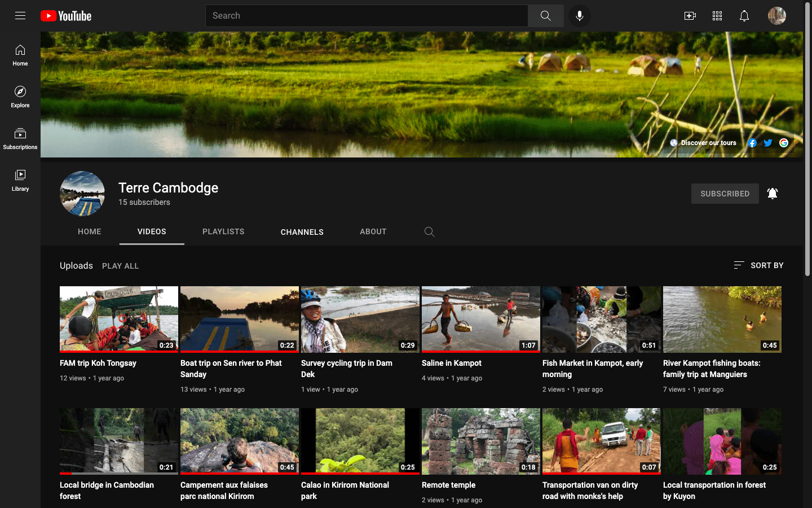The width and height of the screenshot is (812, 508).
Task: Open the Calao in Kirirom National park title
Action: (x=345, y=491)
